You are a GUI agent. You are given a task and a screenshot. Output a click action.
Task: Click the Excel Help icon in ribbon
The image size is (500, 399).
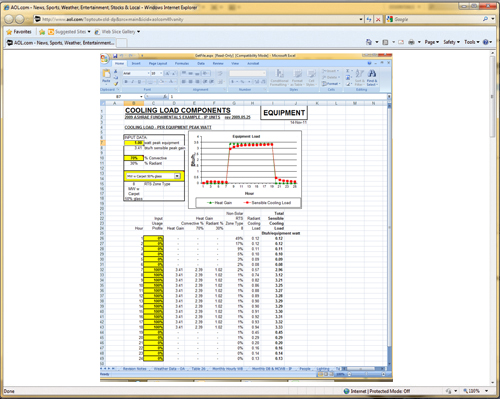pos(369,63)
